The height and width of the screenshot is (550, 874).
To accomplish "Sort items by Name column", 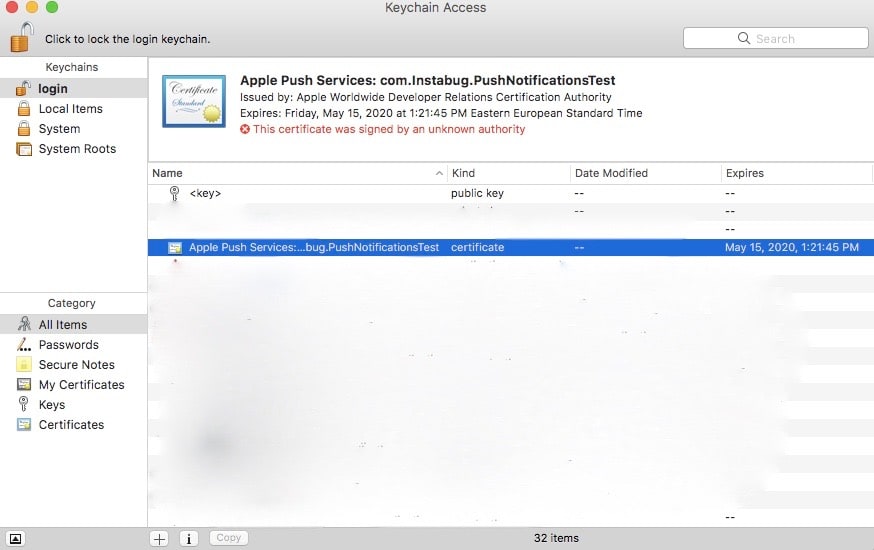I will pos(298,173).
